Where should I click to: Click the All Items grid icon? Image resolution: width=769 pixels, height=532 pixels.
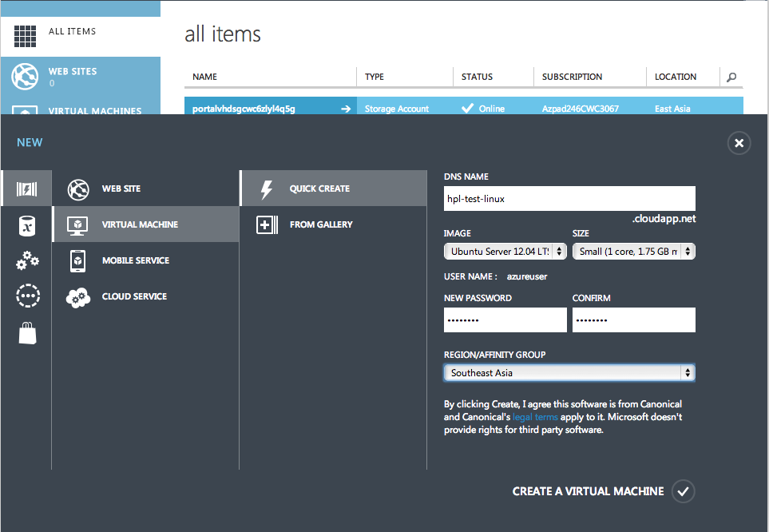click(25, 36)
